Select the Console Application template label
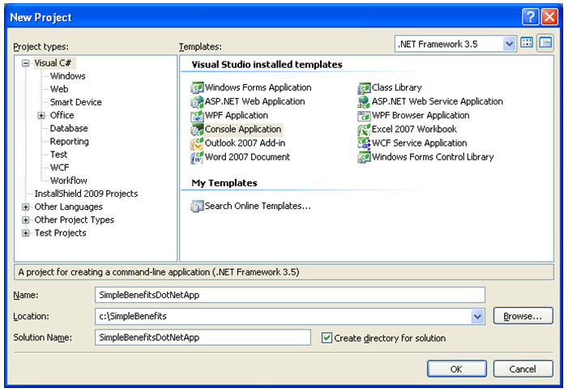568x392 pixels. click(243, 130)
